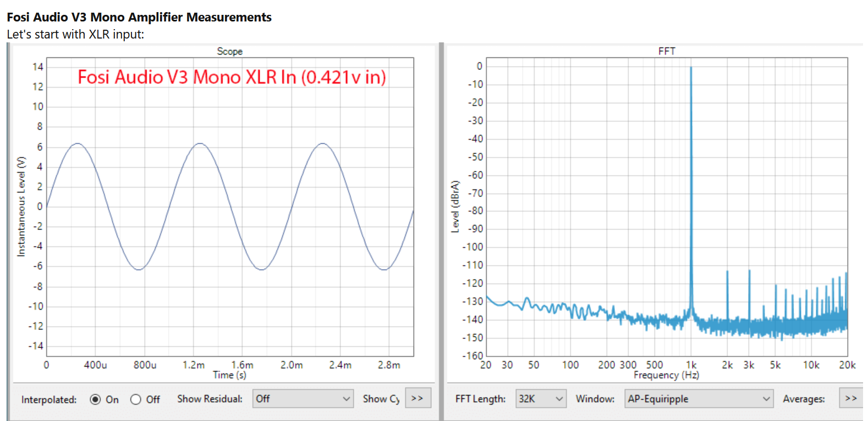The height and width of the screenshot is (421, 868).
Task: Click the "Interpolated:" label
Action: 49,400
